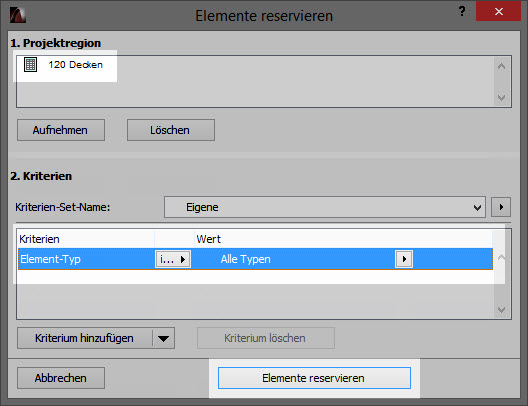Expand the Kriterien-Set-Name Eigene dropdown

[325, 207]
